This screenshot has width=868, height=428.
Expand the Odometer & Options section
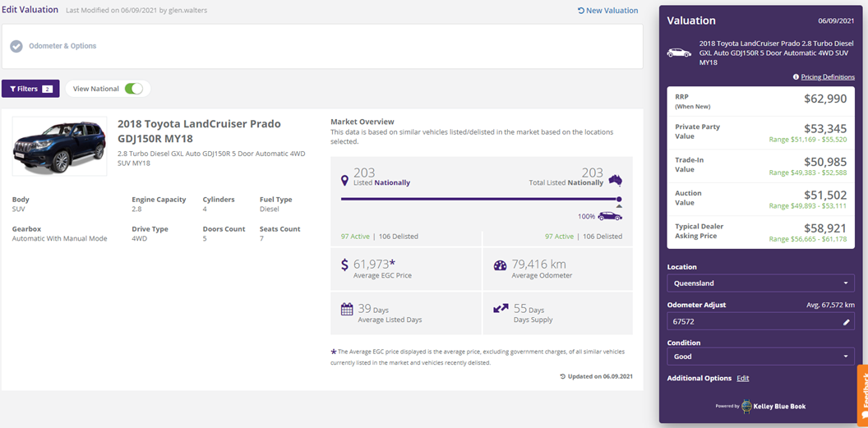(322, 47)
